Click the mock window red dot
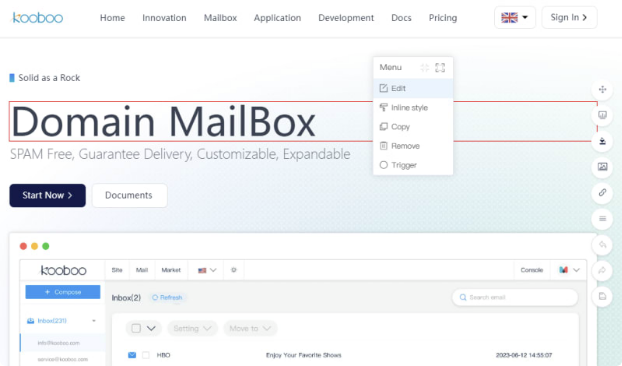Screen dimensions: 622x366 [x=23, y=246]
